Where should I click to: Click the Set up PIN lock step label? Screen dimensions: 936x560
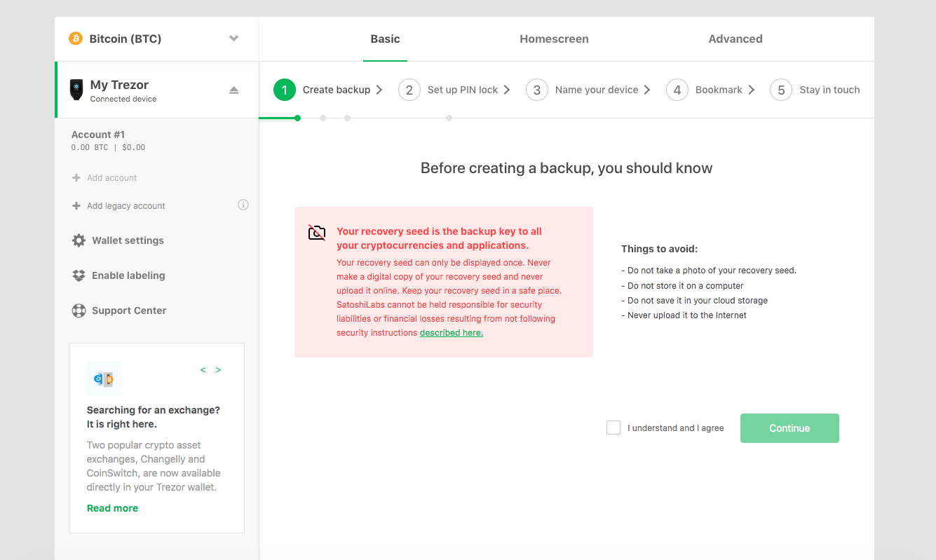[x=463, y=90]
